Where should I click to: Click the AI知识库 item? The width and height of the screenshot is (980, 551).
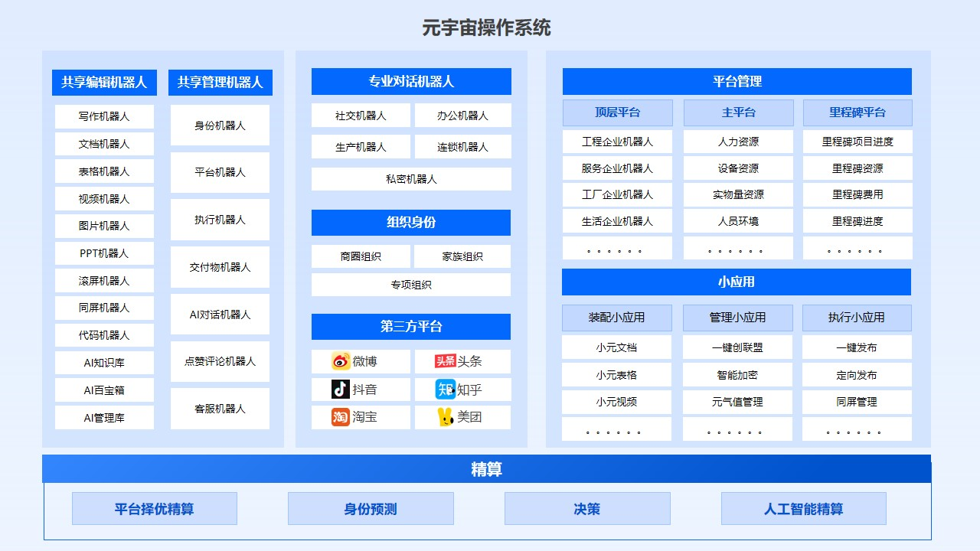click(104, 363)
